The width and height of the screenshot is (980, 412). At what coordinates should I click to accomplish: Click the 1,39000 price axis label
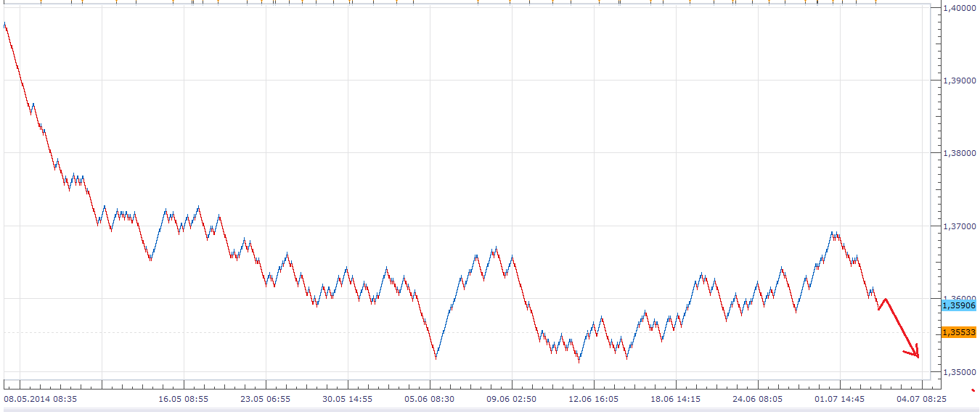click(959, 81)
